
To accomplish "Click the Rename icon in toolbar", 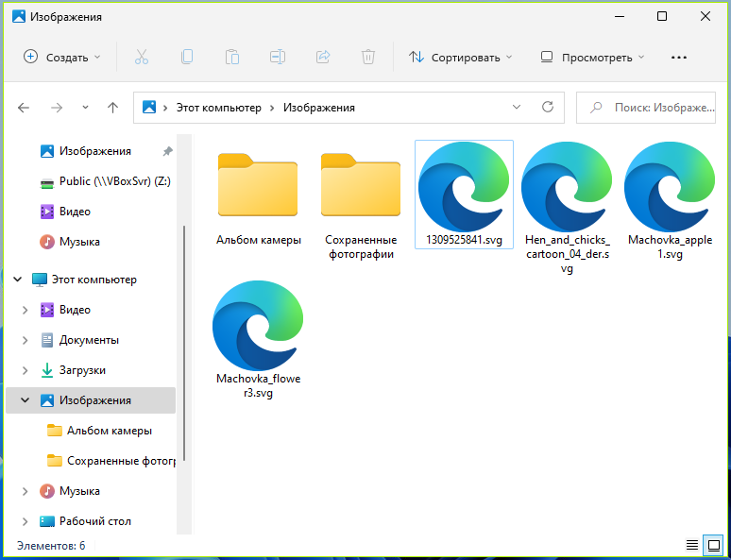I will click(278, 57).
